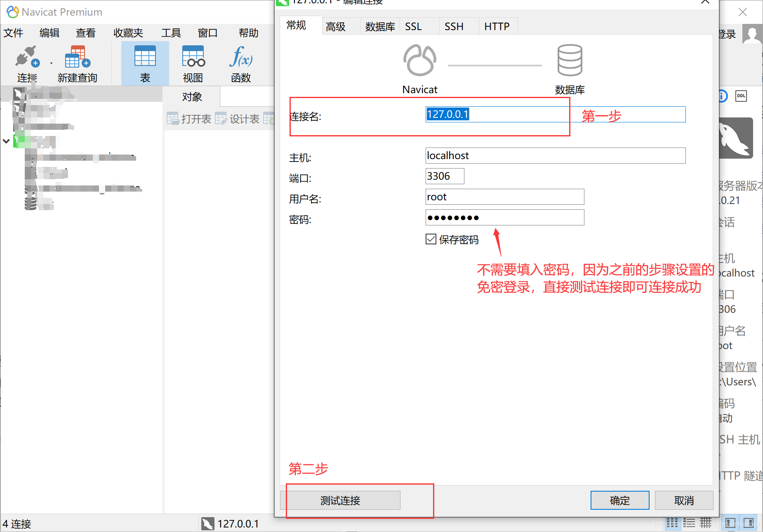Switch to detail grid view
763x532 pixels.
click(x=706, y=522)
